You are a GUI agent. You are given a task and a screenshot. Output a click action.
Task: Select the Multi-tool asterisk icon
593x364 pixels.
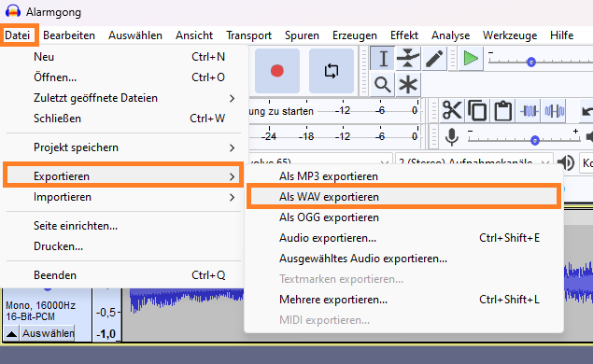click(x=408, y=84)
